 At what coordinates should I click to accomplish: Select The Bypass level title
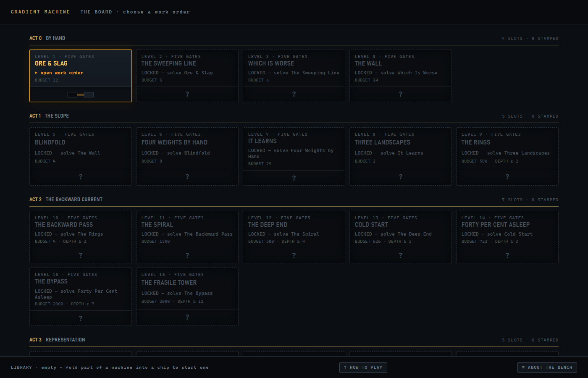click(x=51, y=281)
